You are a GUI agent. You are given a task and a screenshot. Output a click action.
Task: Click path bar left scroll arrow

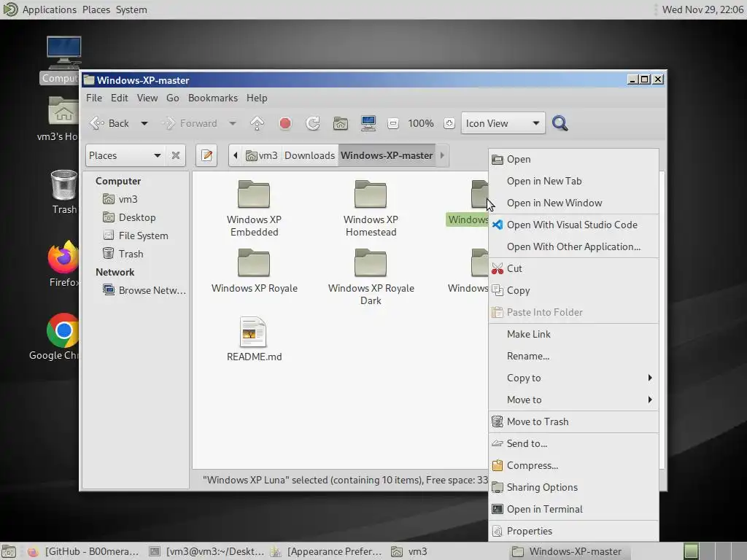pos(236,155)
